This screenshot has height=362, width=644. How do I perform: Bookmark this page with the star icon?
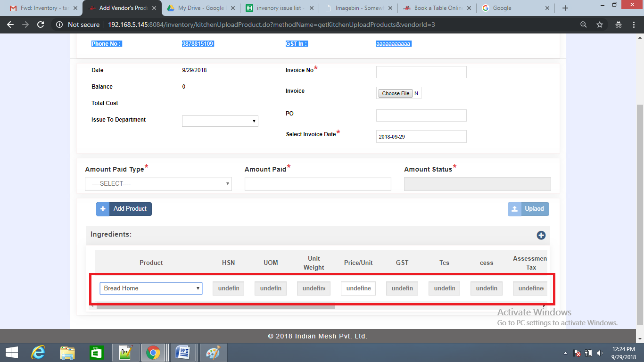click(600, 25)
